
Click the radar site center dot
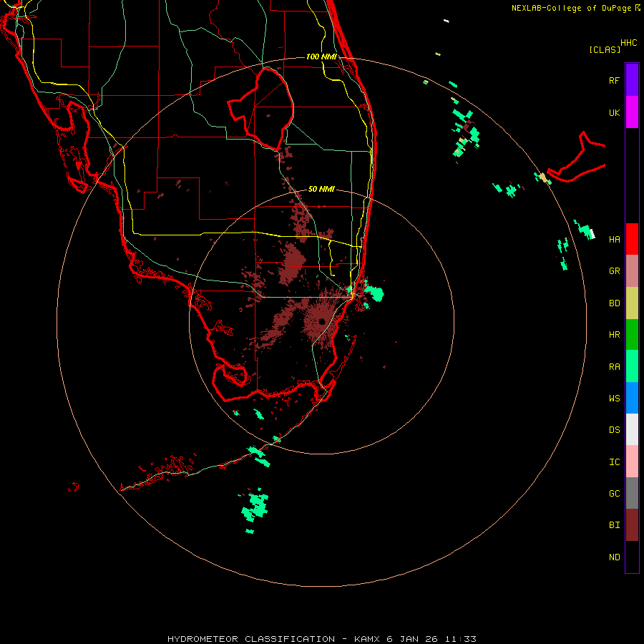322,321
